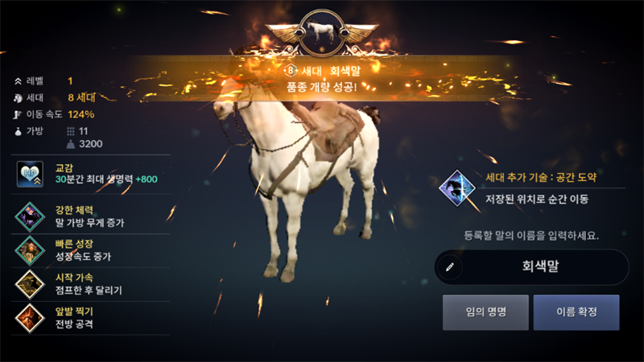Click the 레벨 level chevron icon
The height and width of the screenshot is (362, 644).
[18, 82]
